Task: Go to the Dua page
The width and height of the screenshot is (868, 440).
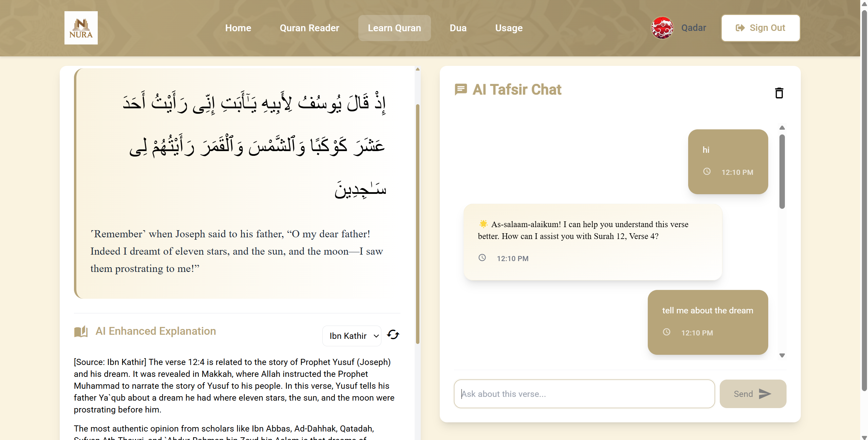Action: tap(458, 28)
